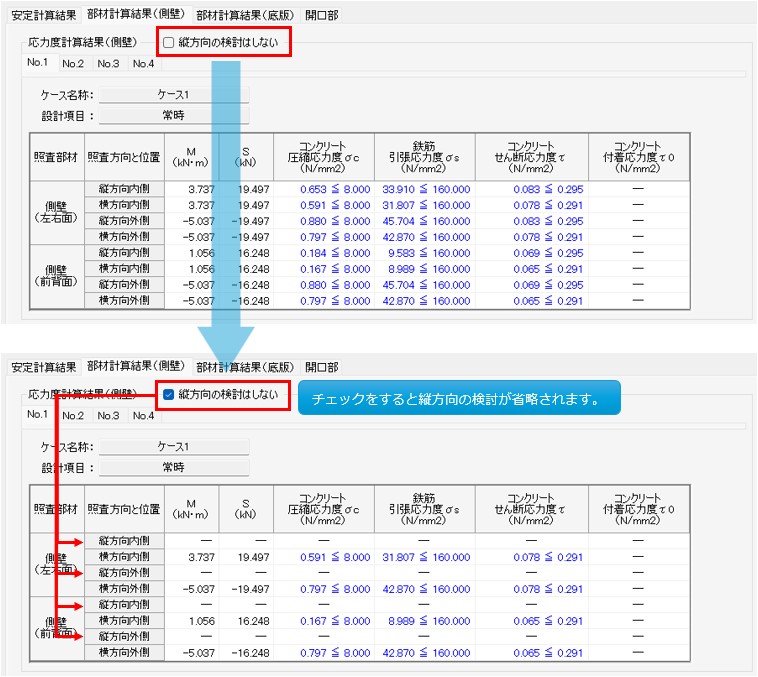Select No.3 sub-tab in upper panel
The height and width of the screenshot is (677, 758).
point(108,63)
